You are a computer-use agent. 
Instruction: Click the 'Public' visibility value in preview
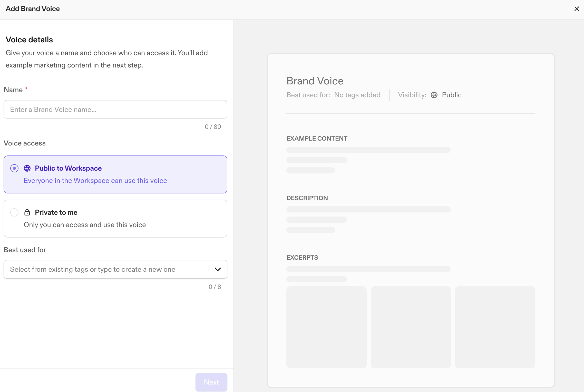pyautogui.click(x=452, y=95)
